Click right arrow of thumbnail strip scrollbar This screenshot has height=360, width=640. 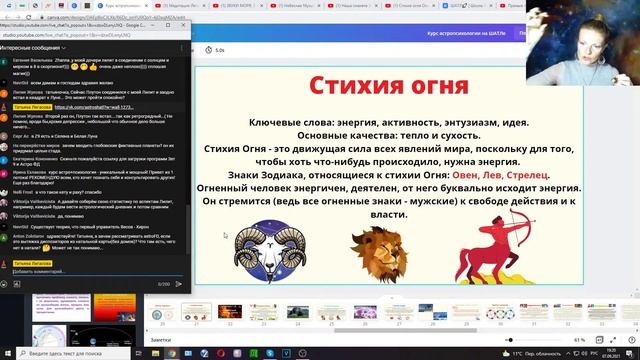click(x=637, y=331)
